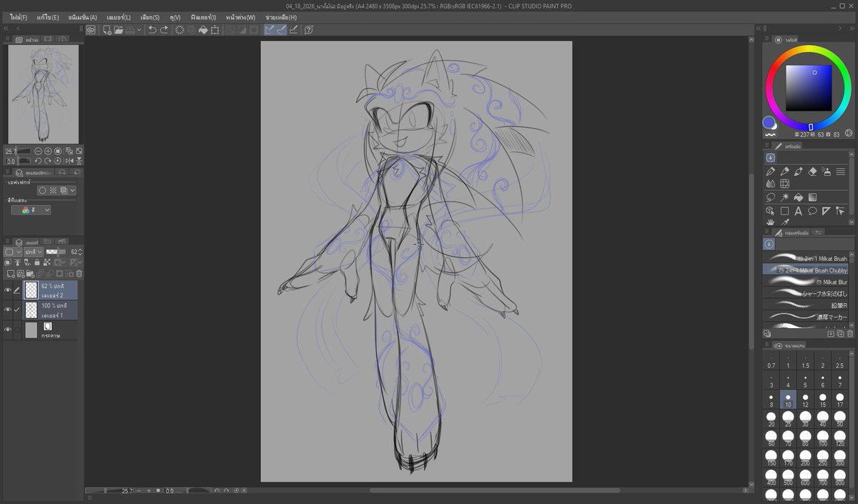Select the Text tool

pyautogui.click(x=799, y=211)
